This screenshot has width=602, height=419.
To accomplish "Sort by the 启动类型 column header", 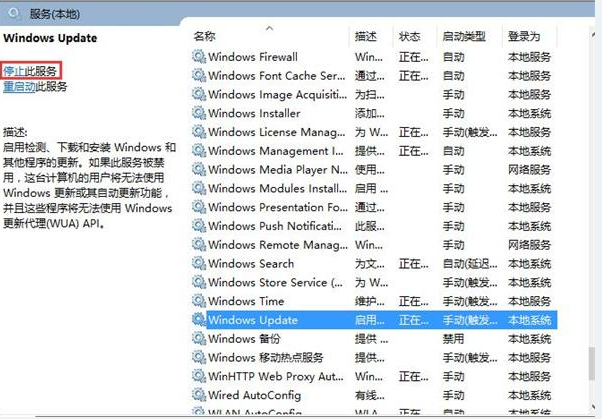I will [x=464, y=36].
